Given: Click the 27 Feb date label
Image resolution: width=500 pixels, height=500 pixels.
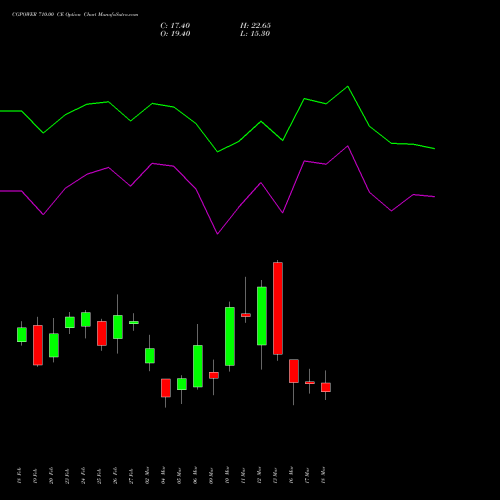Looking at the screenshot, I should click(x=131, y=476).
